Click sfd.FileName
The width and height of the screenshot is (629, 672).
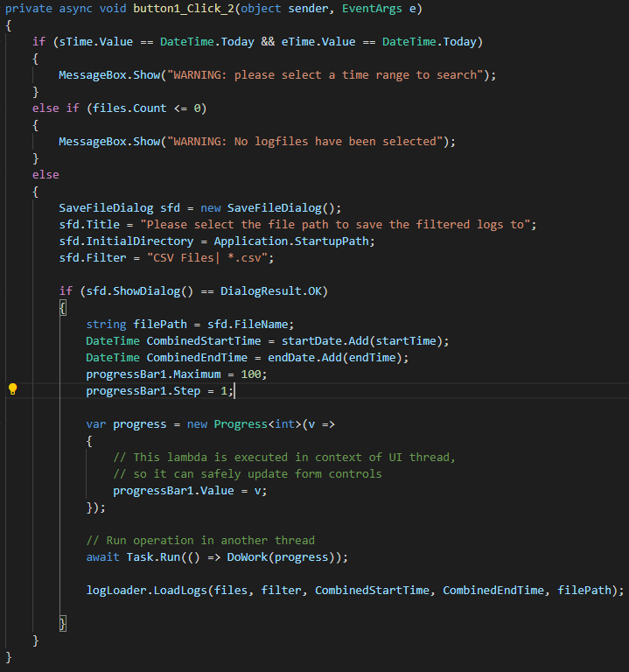248,324
